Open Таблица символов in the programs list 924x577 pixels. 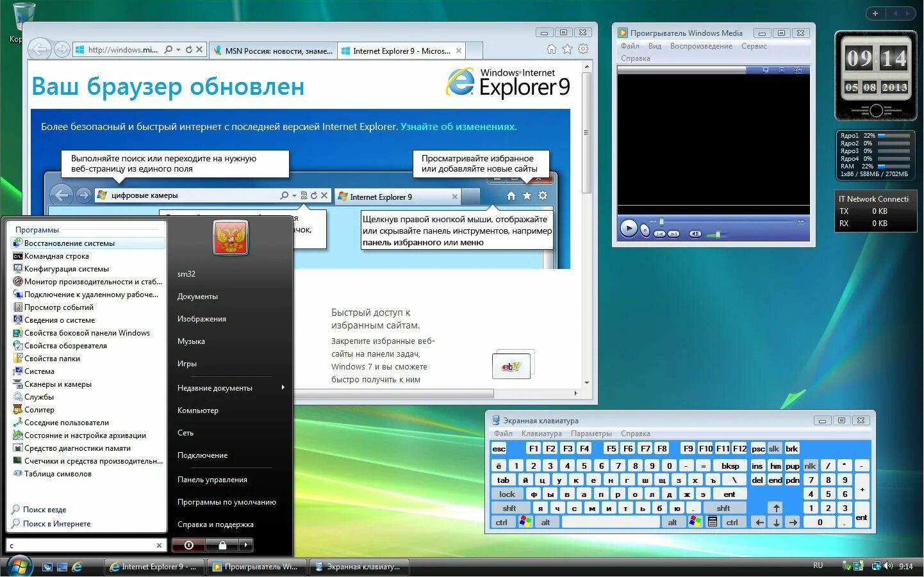[58, 474]
